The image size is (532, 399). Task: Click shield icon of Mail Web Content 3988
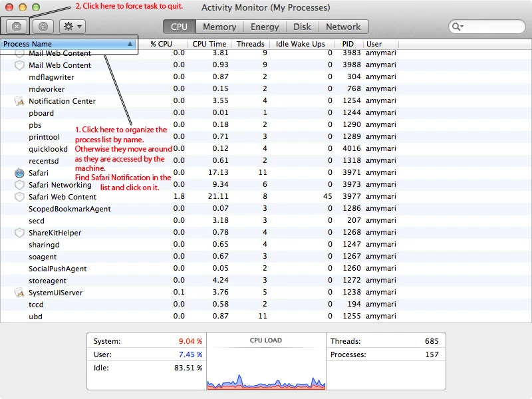[x=20, y=65]
